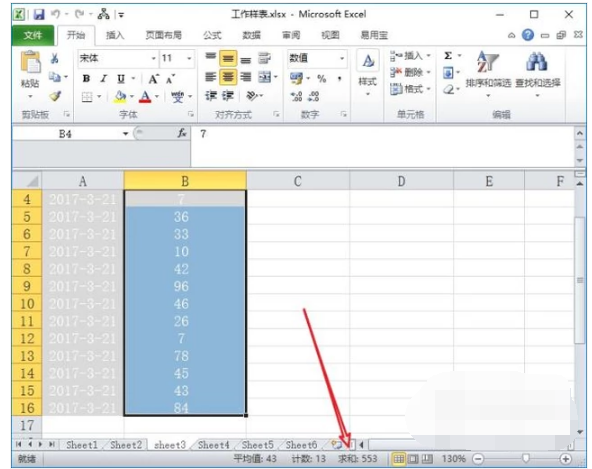Toggle middle vertical alignment
The image size is (592, 469).
point(228,58)
